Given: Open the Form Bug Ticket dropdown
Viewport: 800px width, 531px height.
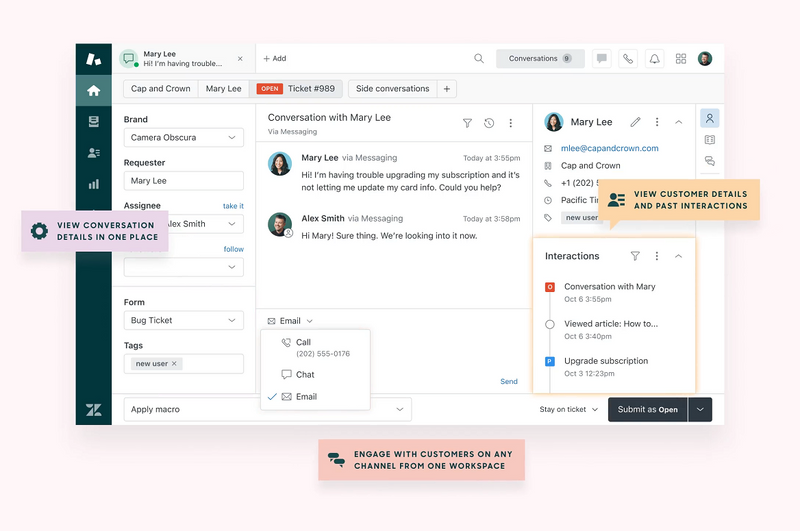Looking at the screenshot, I should click(184, 320).
